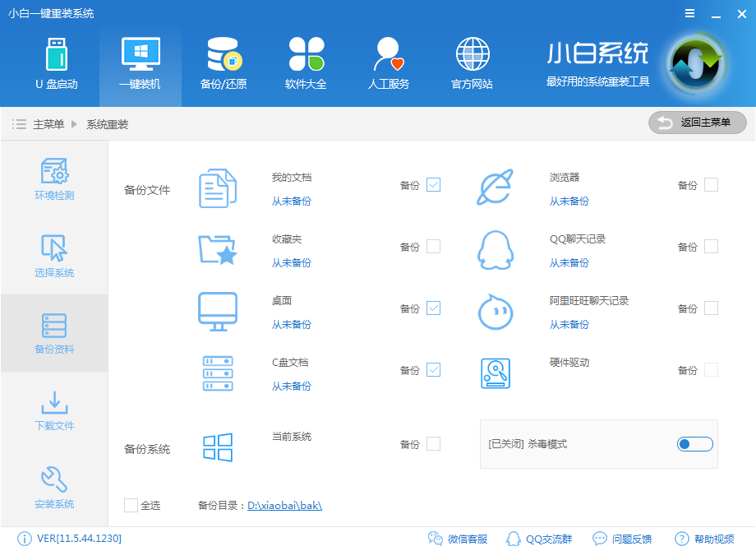Select 环境检测 in the sidebar
Image resolution: width=756 pixels, height=551 pixels.
[54, 178]
